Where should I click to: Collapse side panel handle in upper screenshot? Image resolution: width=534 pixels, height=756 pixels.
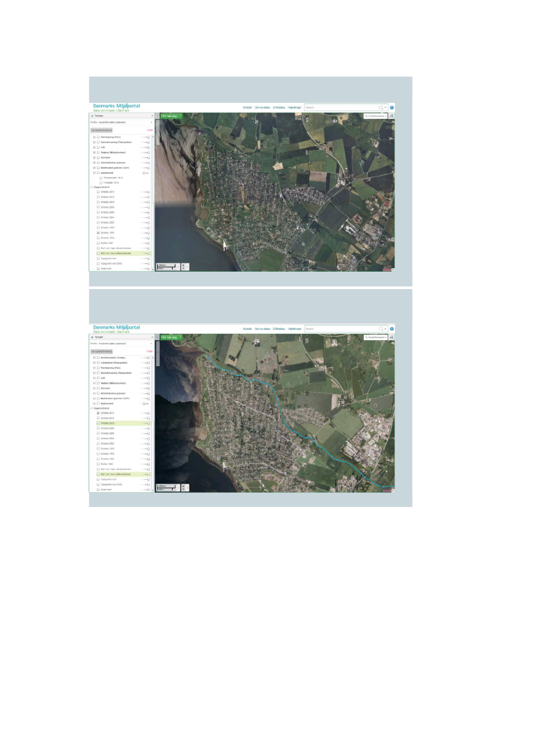pyautogui.click(x=157, y=116)
